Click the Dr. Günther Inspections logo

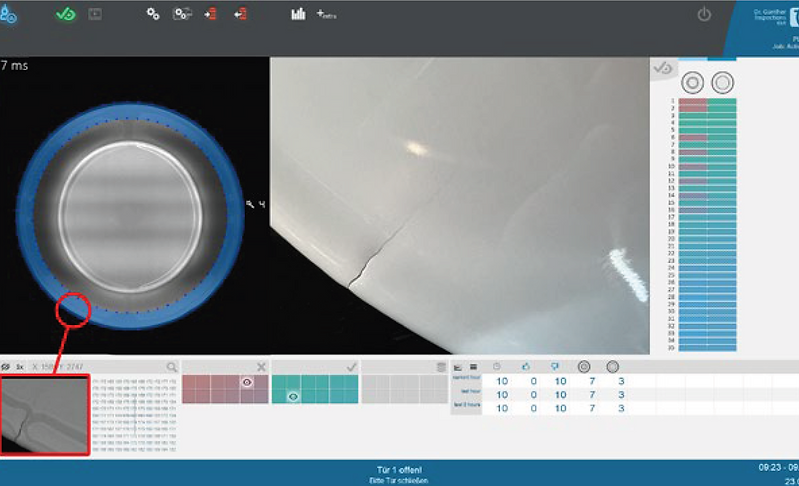[x=776, y=17]
